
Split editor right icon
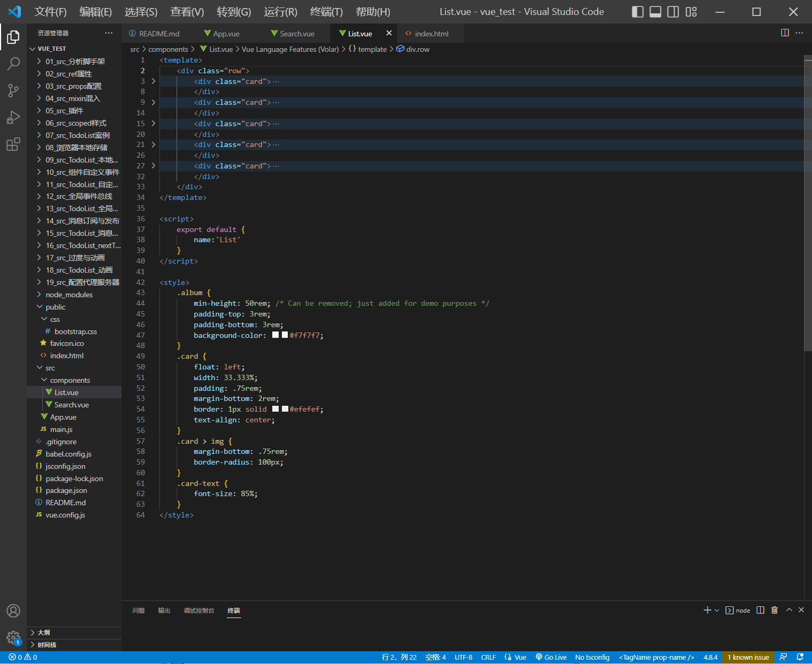pyautogui.click(x=785, y=33)
